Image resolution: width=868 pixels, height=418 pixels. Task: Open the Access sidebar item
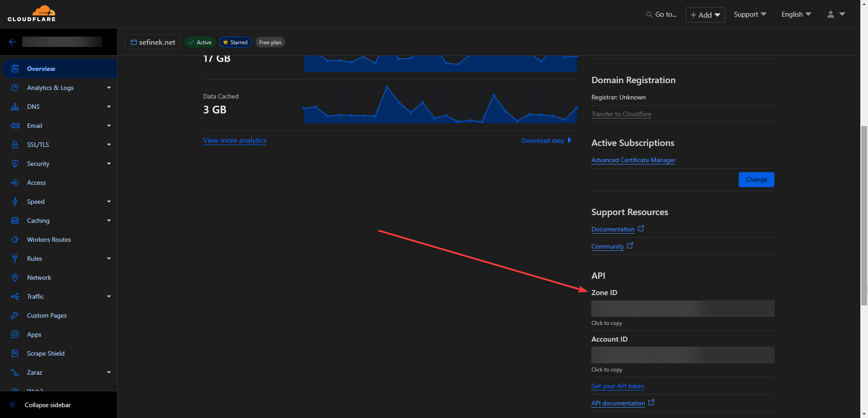click(36, 183)
